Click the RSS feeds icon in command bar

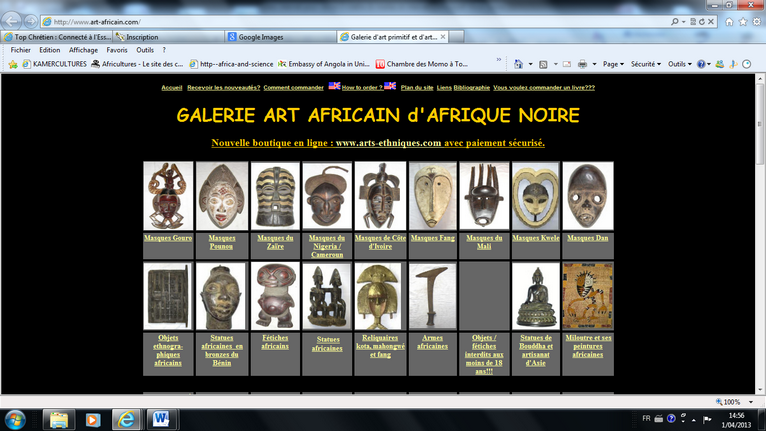pos(543,64)
